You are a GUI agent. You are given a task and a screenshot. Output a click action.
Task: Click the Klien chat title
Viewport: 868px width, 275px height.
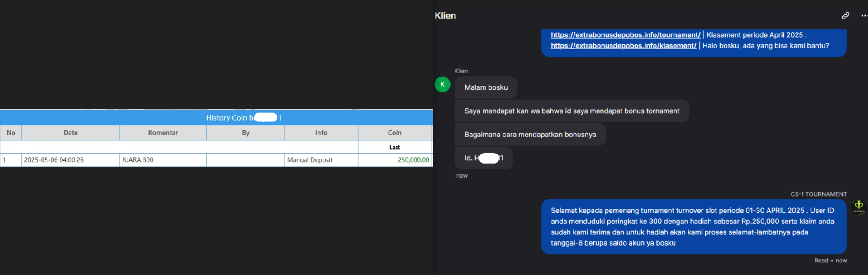coord(446,15)
